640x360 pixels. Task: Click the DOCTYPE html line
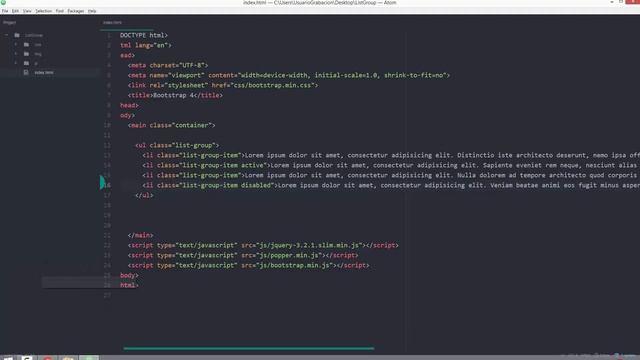coord(144,35)
